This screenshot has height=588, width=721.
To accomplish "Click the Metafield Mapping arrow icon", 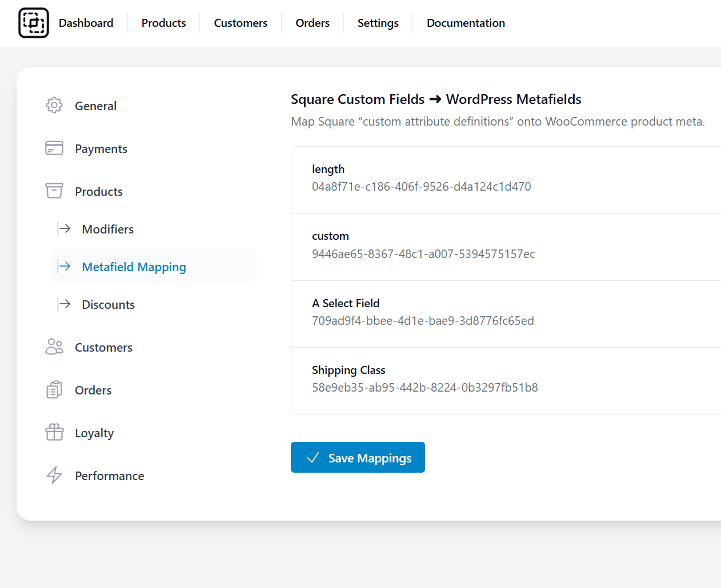I will pos(64,266).
